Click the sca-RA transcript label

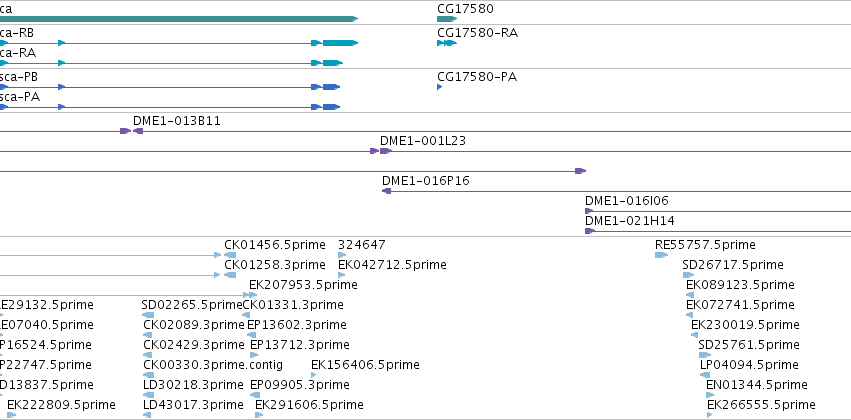click(18, 53)
